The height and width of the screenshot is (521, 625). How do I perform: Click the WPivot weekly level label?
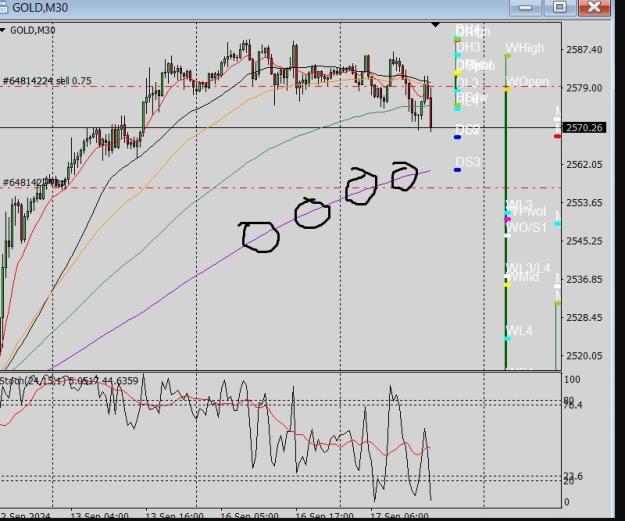pyautogui.click(x=528, y=211)
